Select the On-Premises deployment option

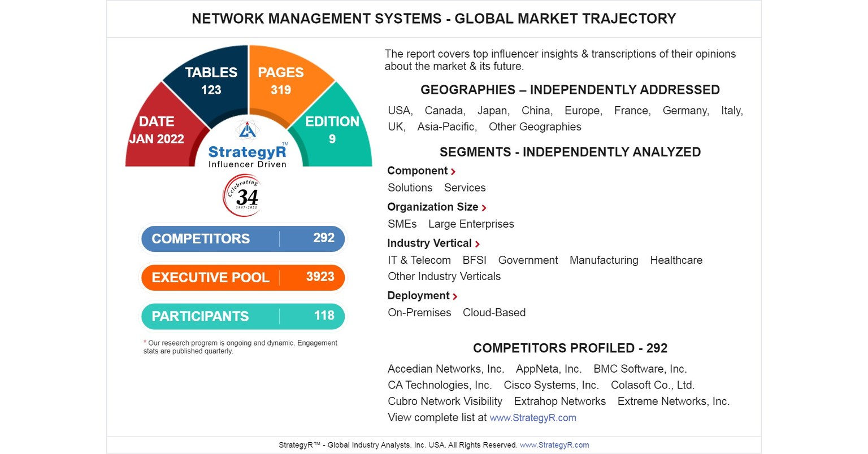pyautogui.click(x=419, y=312)
